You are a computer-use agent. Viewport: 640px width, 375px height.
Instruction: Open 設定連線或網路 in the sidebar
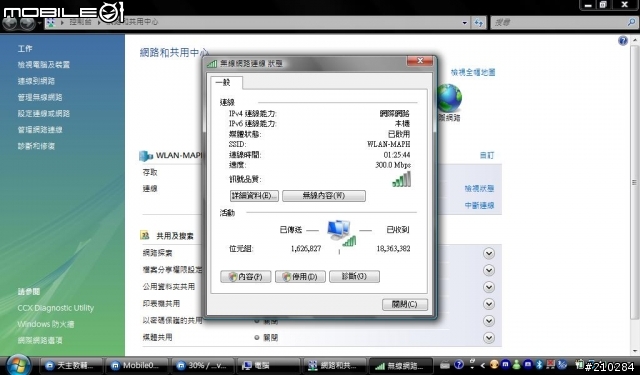(44, 113)
